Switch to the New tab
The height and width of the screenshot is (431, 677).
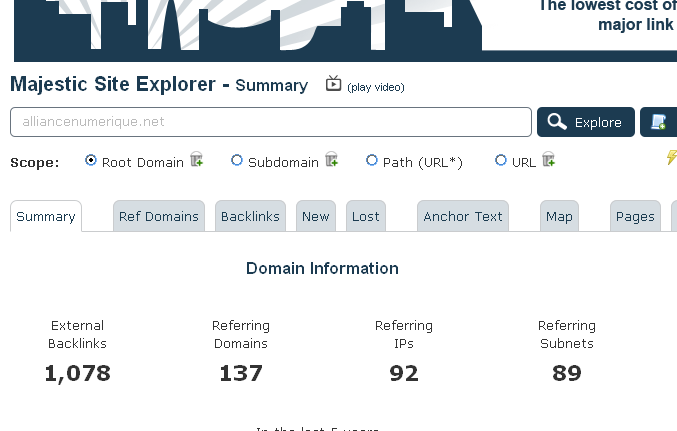316,216
